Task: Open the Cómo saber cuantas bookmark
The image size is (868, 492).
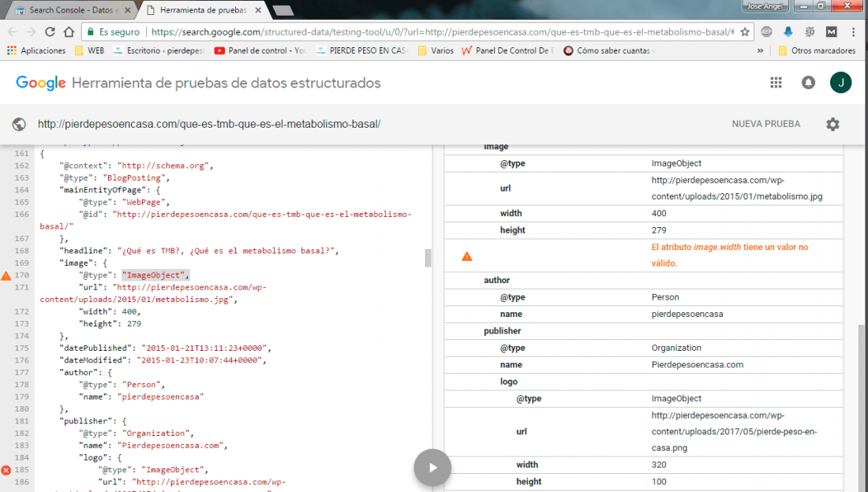Action: (609, 50)
